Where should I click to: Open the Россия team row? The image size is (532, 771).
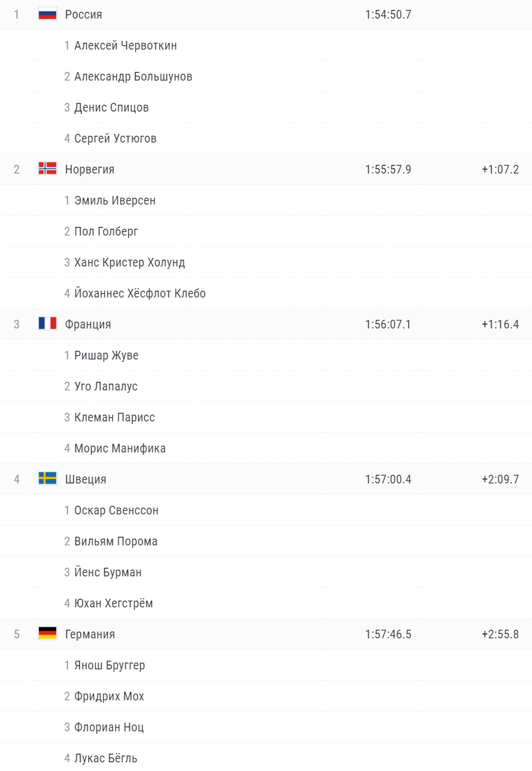tap(84, 14)
